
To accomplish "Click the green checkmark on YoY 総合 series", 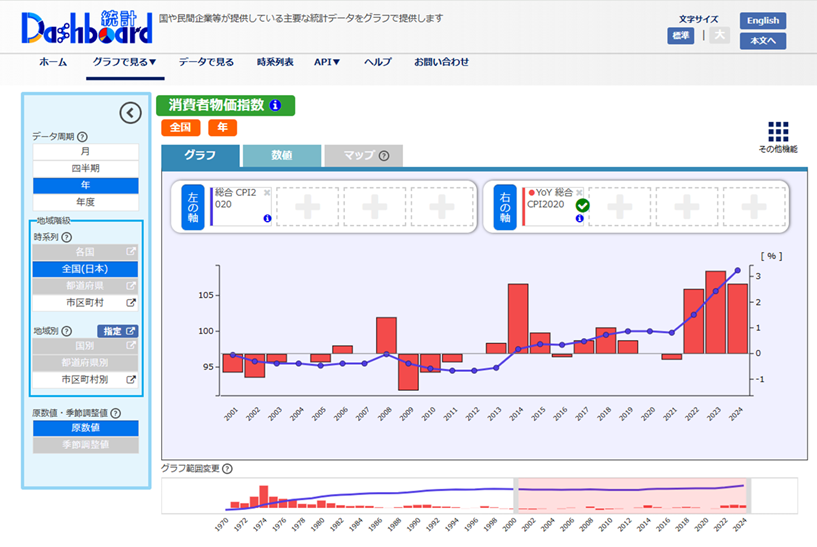I will click(583, 206).
